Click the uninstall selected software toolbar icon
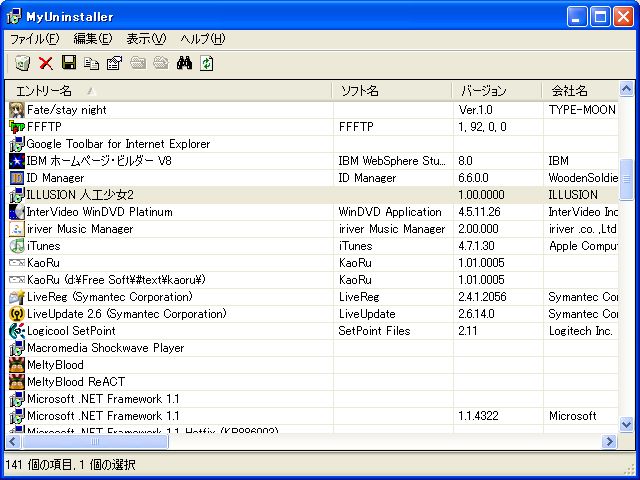This screenshot has height=480, width=640. [22, 63]
